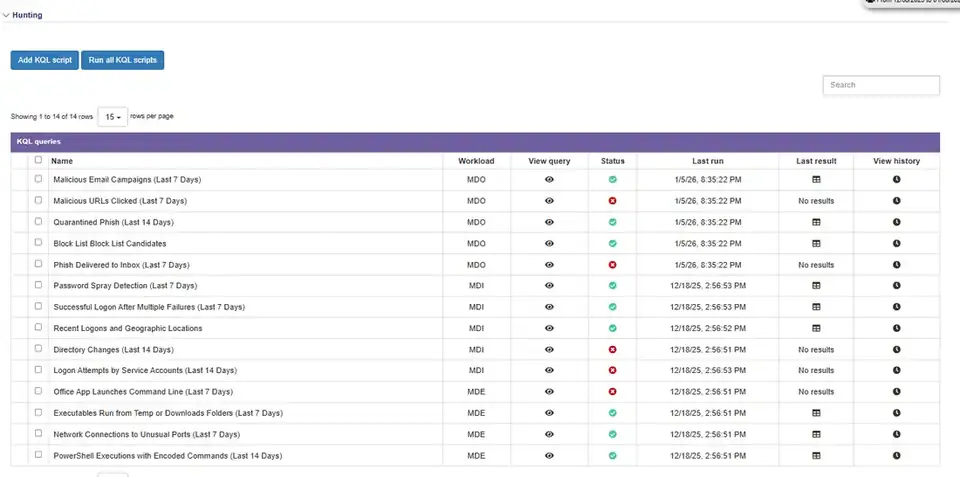The width and height of the screenshot is (960, 477).
Task: Click the KQL queries purple table header
Action: [475, 142]
